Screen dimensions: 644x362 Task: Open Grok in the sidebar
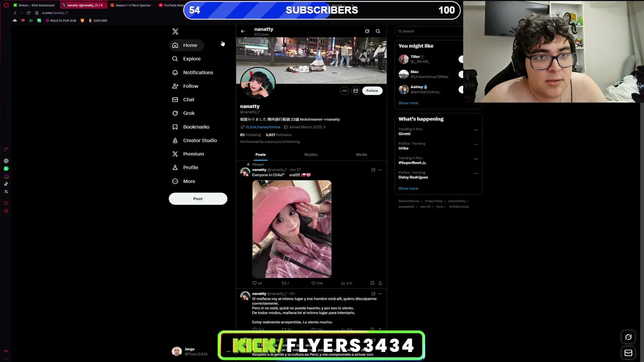point(183,113)
